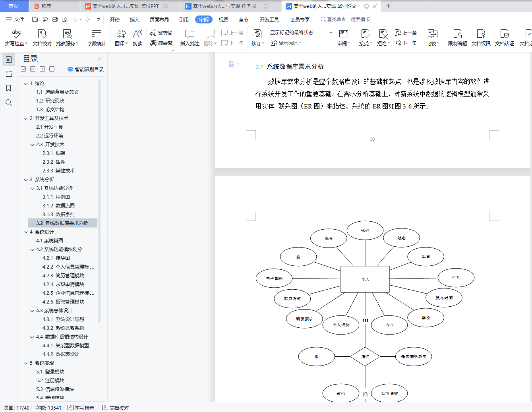Click expand-all plus icon in 目录 panel
The width and height of the screenshot is (532, 412).
(x=42, y=69)
